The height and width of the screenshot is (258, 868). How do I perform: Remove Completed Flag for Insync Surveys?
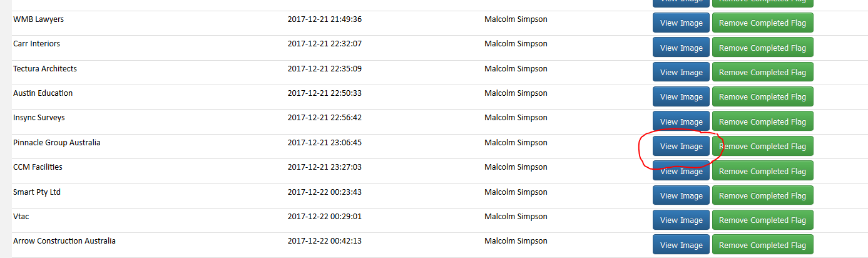pyautogui.click(x=762, y=121)
